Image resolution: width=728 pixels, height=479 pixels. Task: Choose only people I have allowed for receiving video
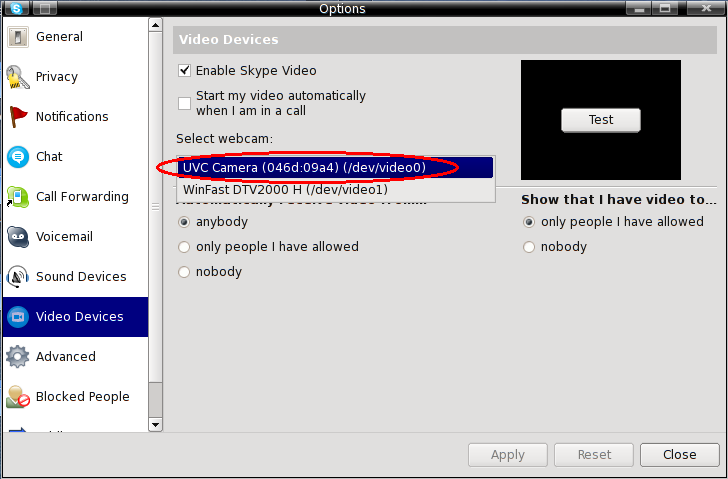click(x=184, y=247)
